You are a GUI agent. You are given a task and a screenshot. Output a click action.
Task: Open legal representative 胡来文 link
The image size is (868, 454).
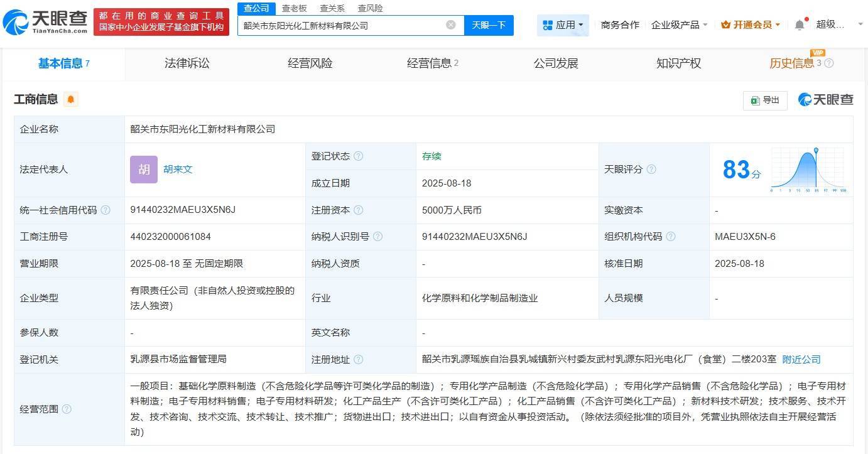pyautogui.click(x=178, y=170)
